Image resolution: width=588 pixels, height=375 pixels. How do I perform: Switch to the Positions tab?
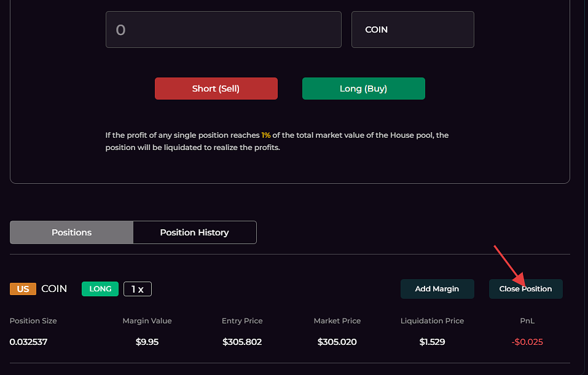(71, 232)
